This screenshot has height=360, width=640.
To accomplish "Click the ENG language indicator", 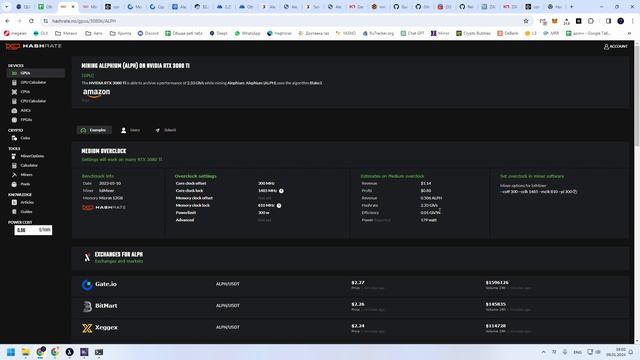I will tap(577, 352).
